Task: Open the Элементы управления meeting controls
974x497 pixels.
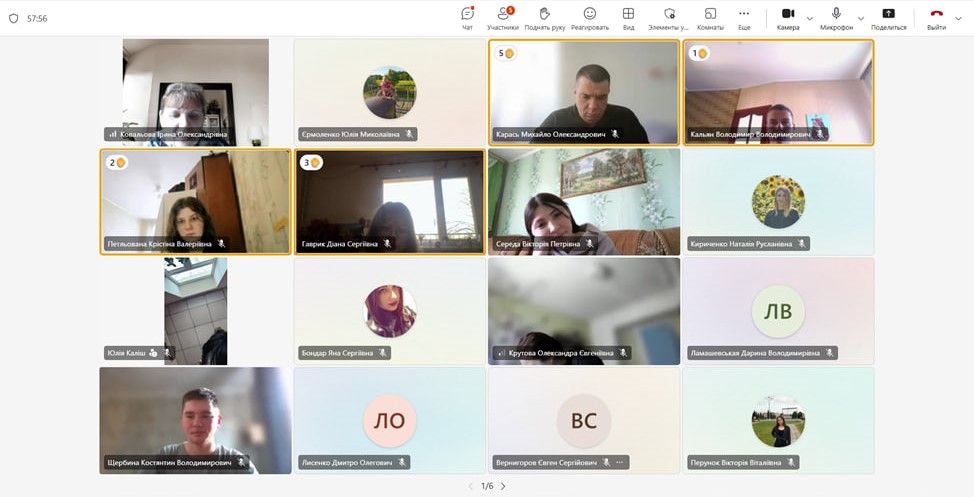Action: pos(669,17)
